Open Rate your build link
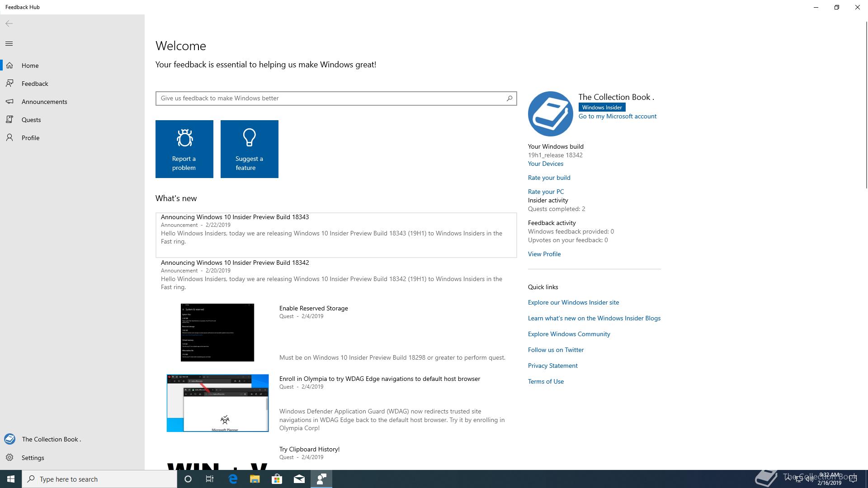868x488 pixels. (549, 178)
